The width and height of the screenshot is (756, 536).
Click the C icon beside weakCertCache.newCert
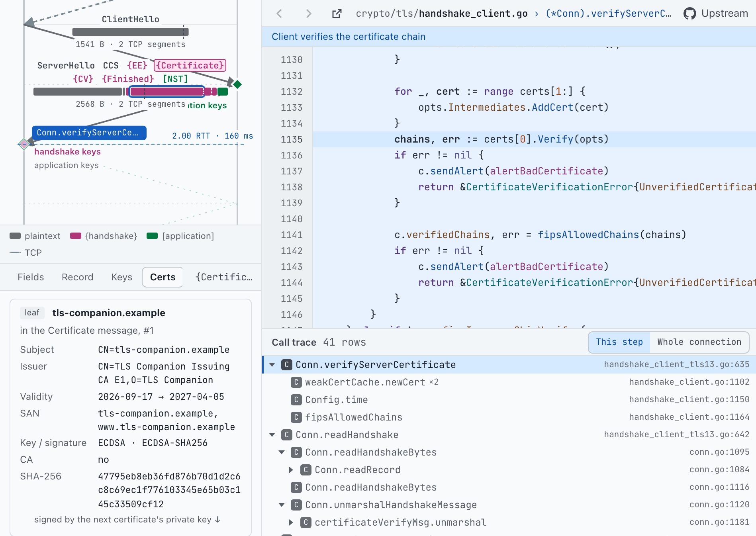coord(296,382)
